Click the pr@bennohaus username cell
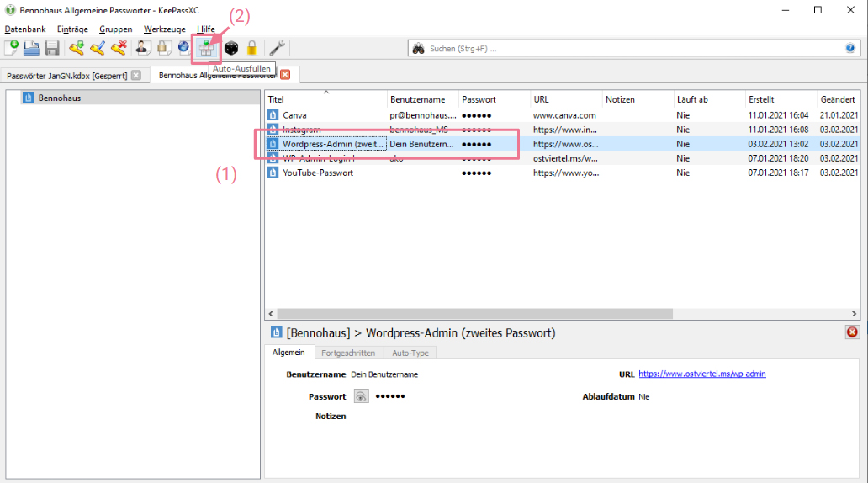This screenshot has height=483, width=868. pos(423,115)
